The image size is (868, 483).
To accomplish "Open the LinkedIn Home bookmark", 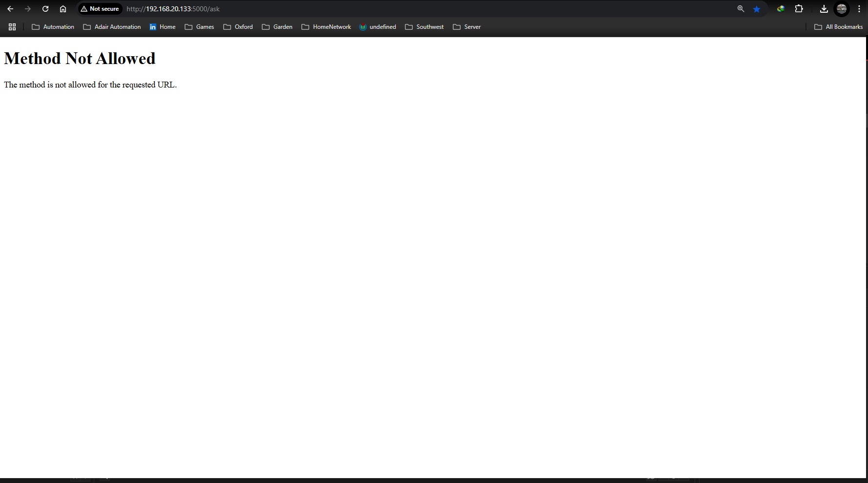I will 163,27.
